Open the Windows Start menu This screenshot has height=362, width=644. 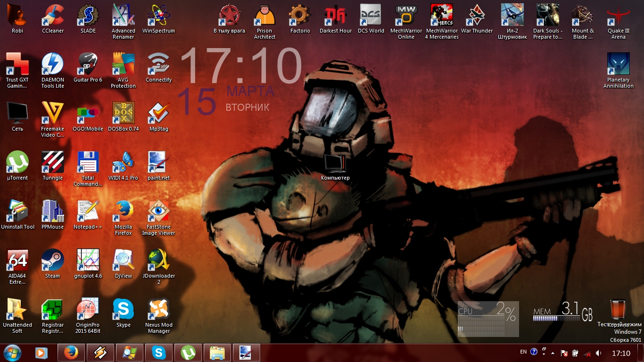13,353
